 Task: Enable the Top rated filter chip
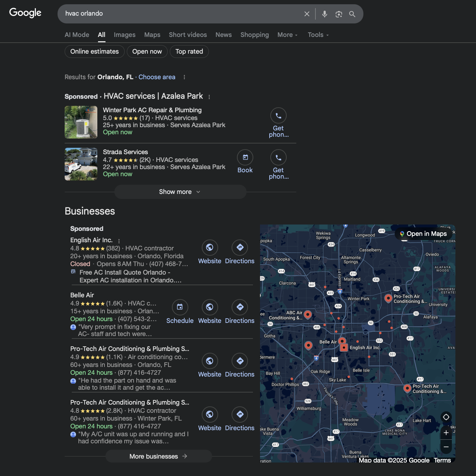tap(189, 52)
